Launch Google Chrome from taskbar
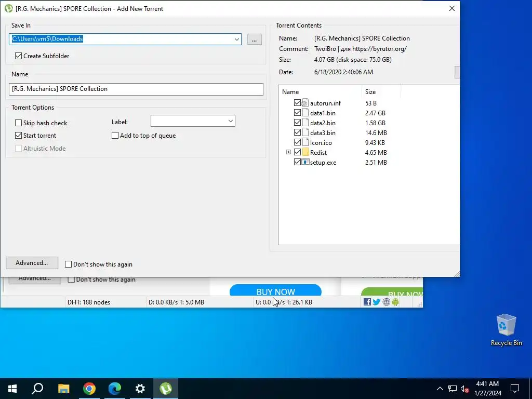Viewport: 532px width, 399px height. (89, 389)
